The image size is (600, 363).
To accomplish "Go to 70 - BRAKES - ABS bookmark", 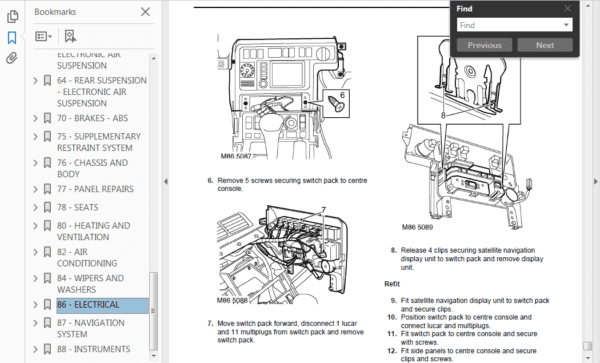I will point(93,118).
